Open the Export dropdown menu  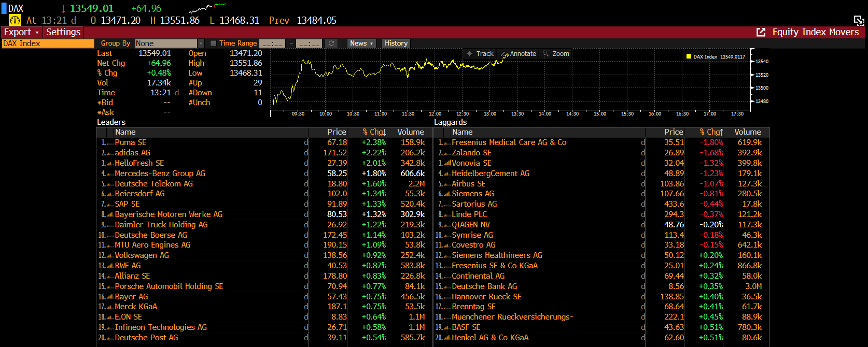click(21, 32)
